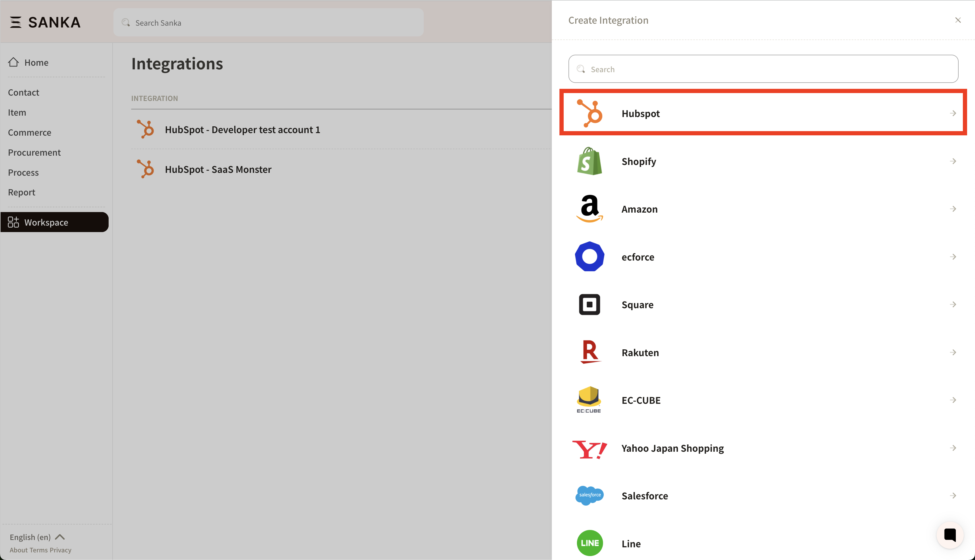This screenshot has width=975, height=560.
Task: Click the ecforce blue hexagon icon
Action: (589, 257)
